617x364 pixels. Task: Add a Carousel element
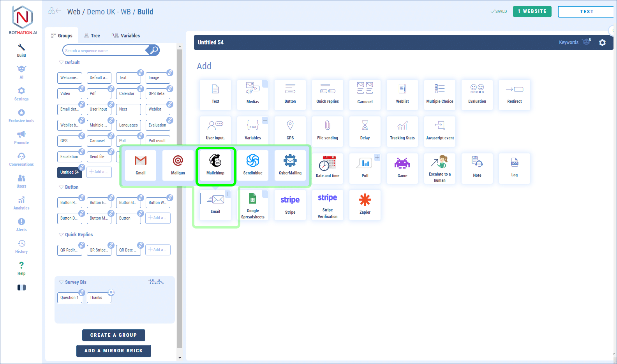pyautogui.click(x=365, y=94)
